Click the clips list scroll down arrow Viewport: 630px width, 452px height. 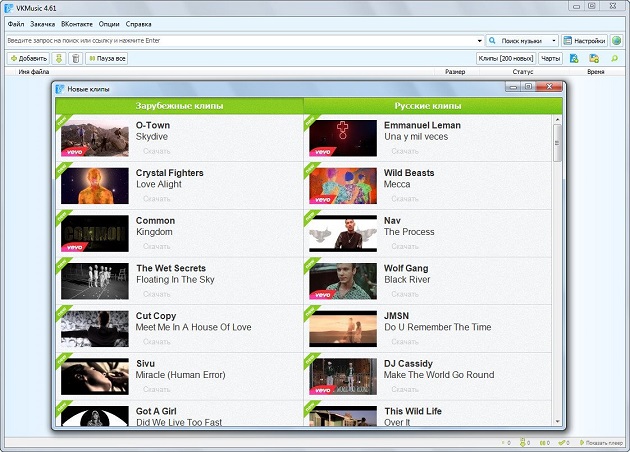tap(557, 421)
